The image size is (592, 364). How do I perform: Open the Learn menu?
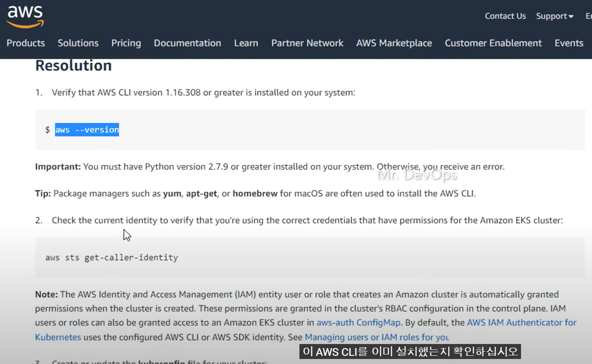[246, 43]
